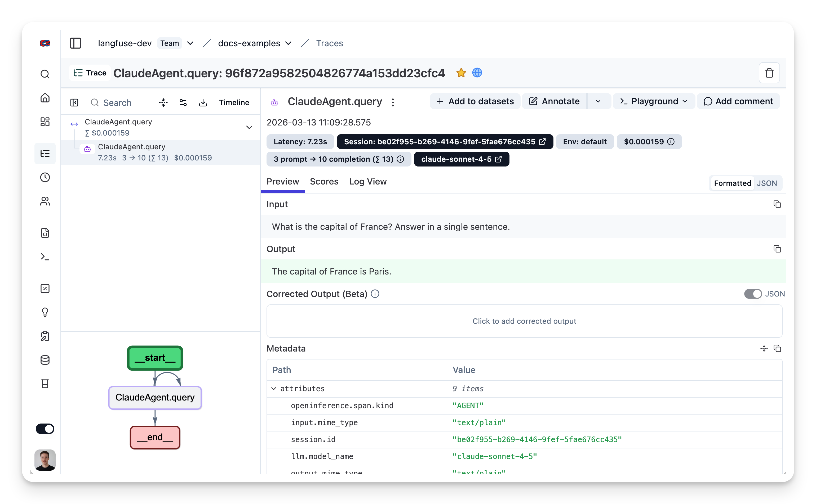
Task: Enable JSON view for Corrected Output
Action: pos(753,294)
